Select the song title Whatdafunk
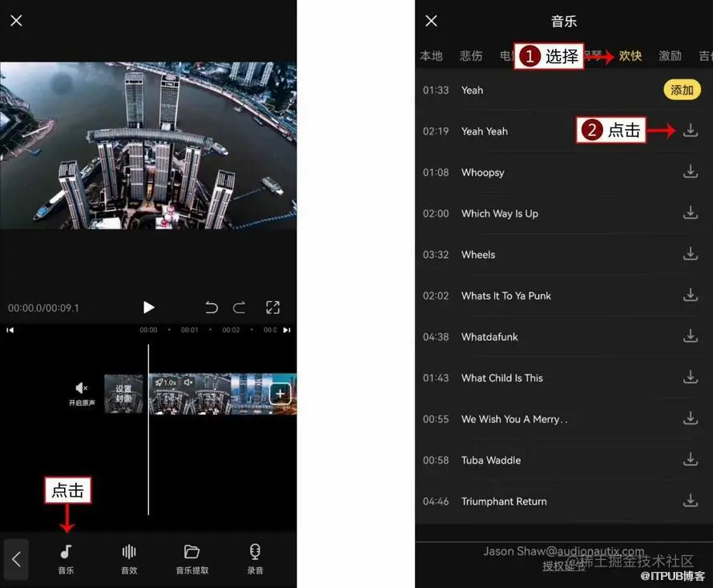The image size is (713, 588). coord(489,337)
